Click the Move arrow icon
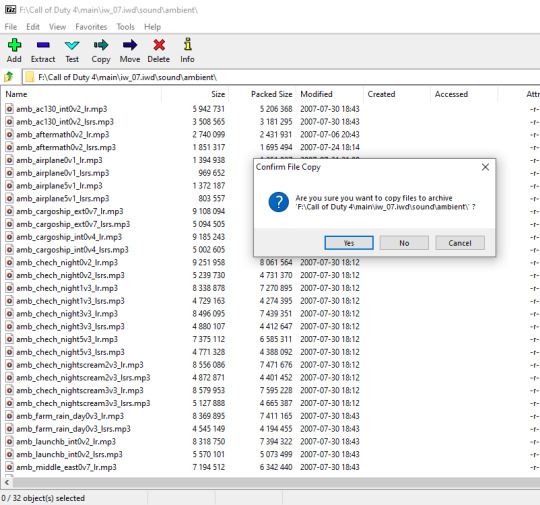Image resolution: width=540 pixels, height=505 pixels. 130,45
